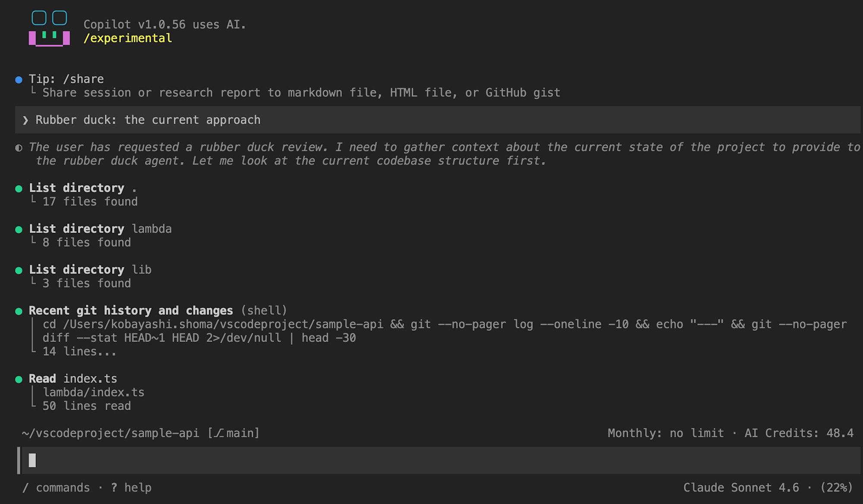Click the half-filled thinking indicator icon
The image size is (863, 504).
coord(19,148)
